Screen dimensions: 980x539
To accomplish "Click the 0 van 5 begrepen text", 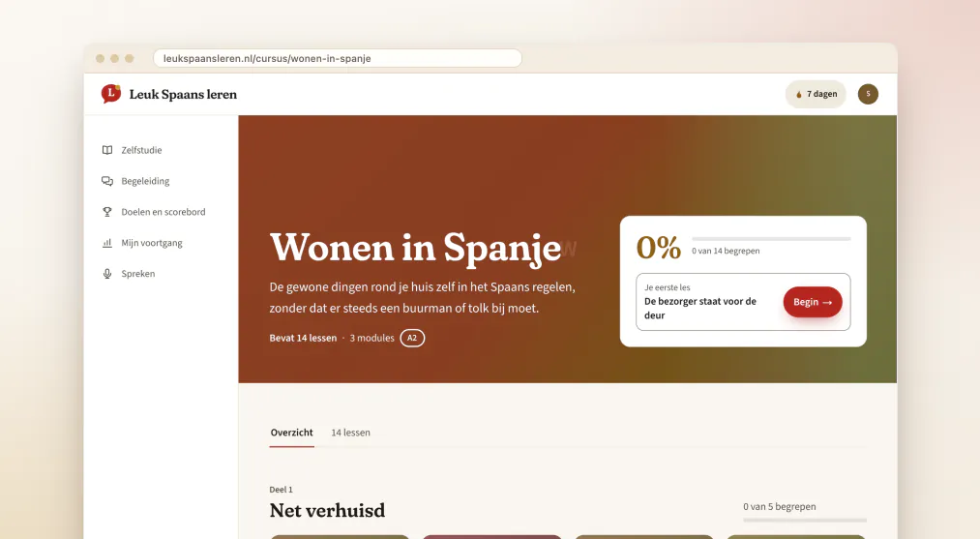I will [780, 507].
